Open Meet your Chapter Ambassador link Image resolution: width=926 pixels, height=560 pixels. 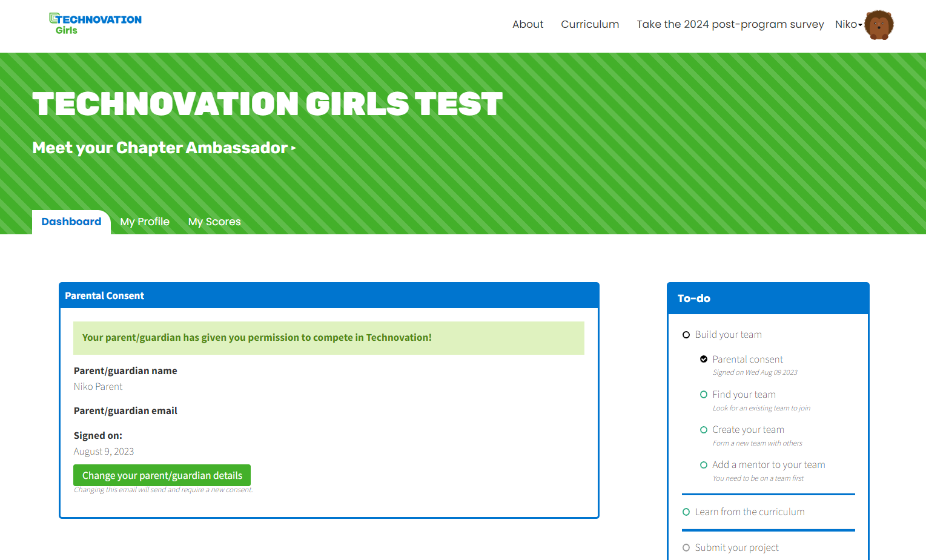[x=164, y=148]
